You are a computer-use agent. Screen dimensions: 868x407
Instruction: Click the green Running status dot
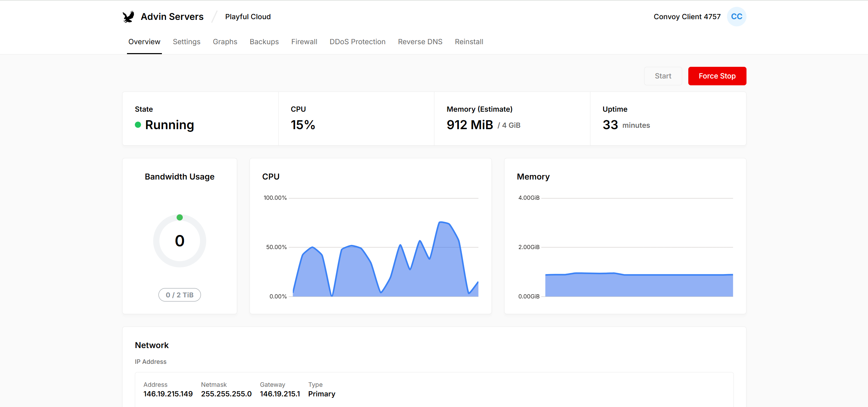[138, 125]
